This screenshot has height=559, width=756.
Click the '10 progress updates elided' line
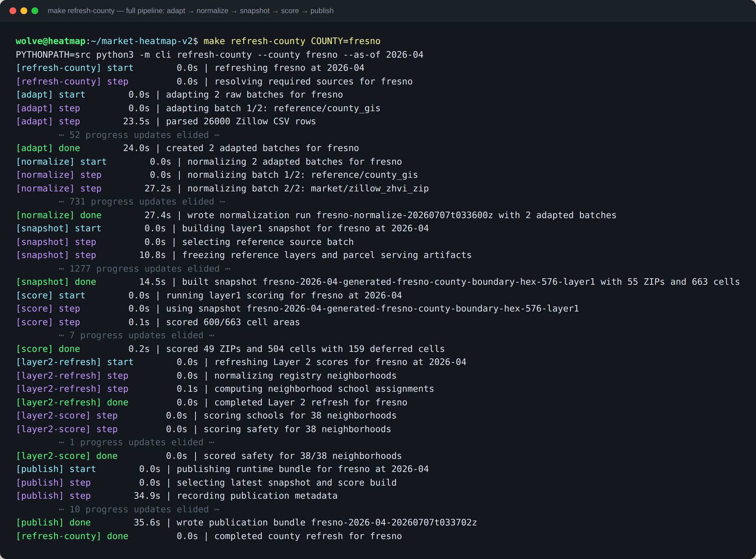click(139, 509)
